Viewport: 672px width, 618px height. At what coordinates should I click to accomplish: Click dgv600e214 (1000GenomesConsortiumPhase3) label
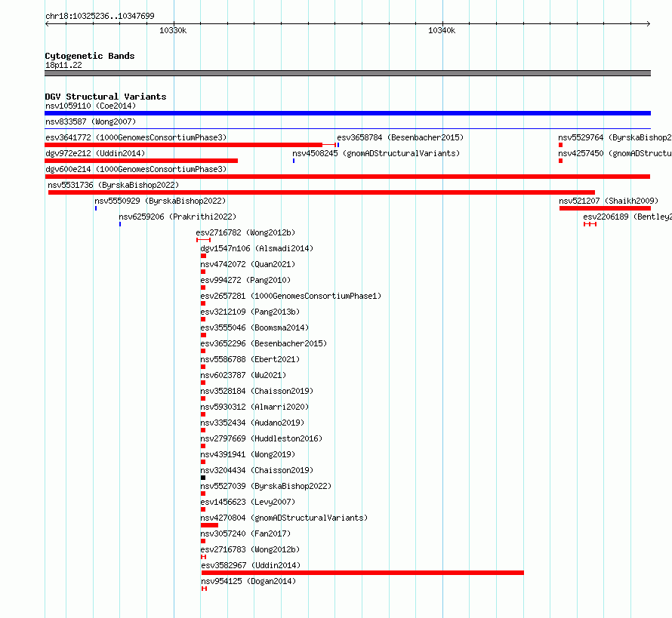pos(136,169)
